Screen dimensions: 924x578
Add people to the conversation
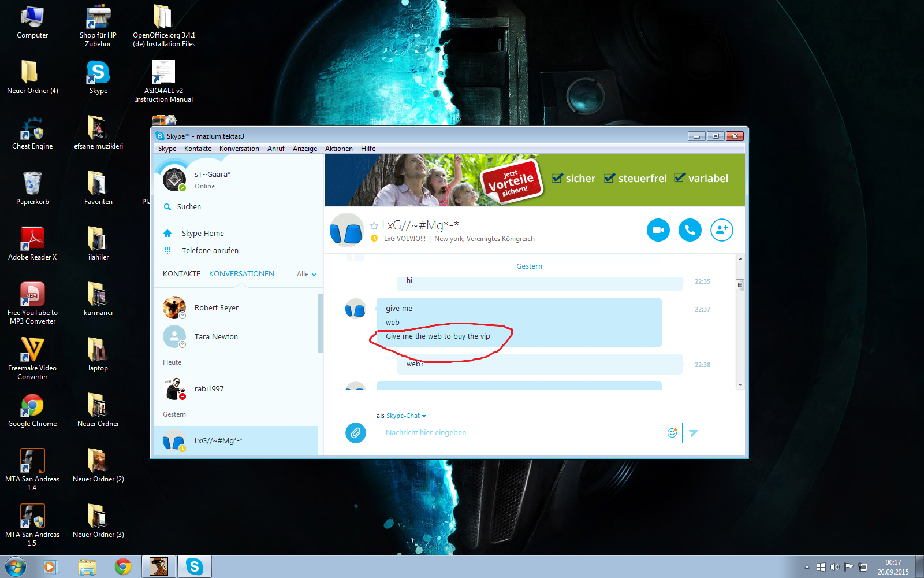point(721,230)
